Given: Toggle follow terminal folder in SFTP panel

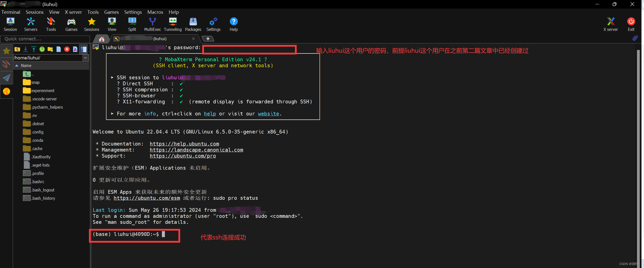Looking at the screenshot, I should (84, 49).
